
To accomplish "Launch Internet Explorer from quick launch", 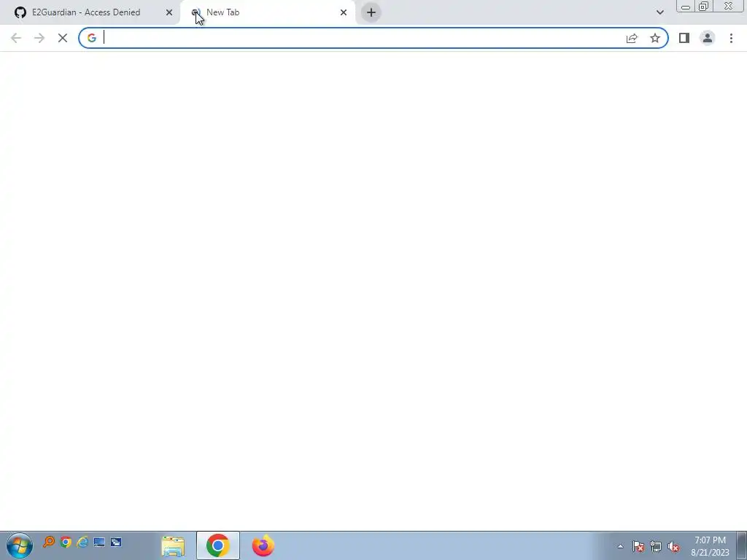I will (82, 542).
